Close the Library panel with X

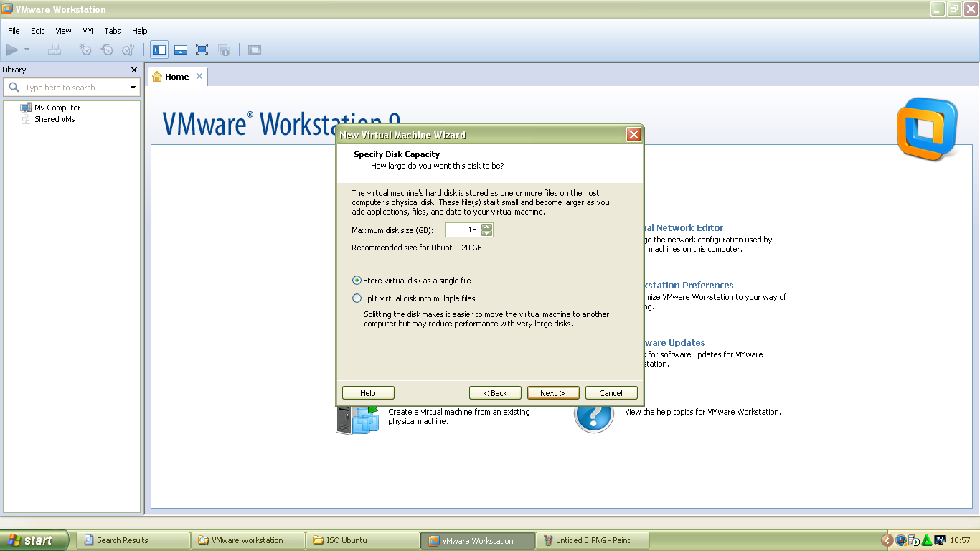point(133,70)
